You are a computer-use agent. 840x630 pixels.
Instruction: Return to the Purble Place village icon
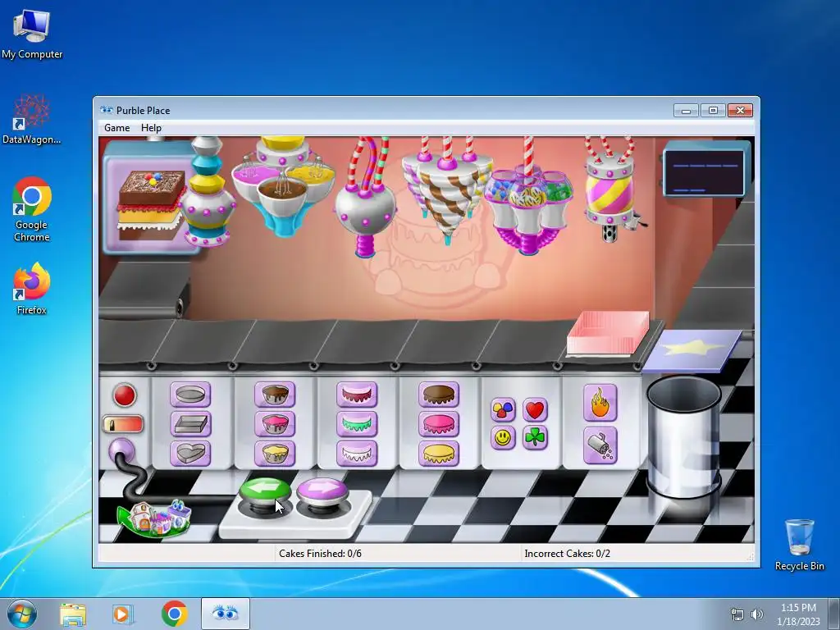[154, 518]
